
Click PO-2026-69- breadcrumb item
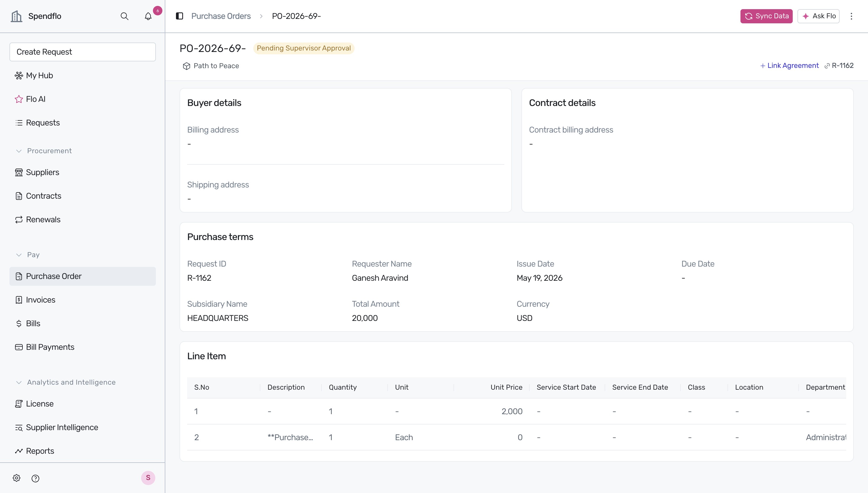(x=296, y=16)
